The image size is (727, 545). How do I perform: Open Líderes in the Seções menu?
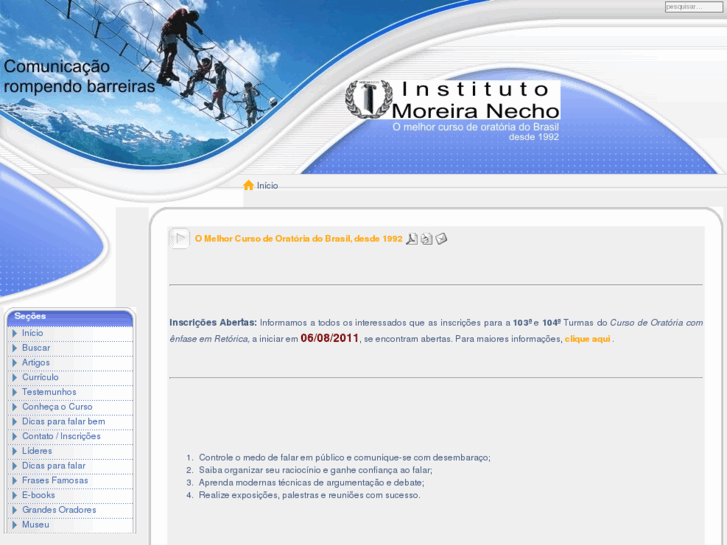pyautogui.click(x=37, y=451)
